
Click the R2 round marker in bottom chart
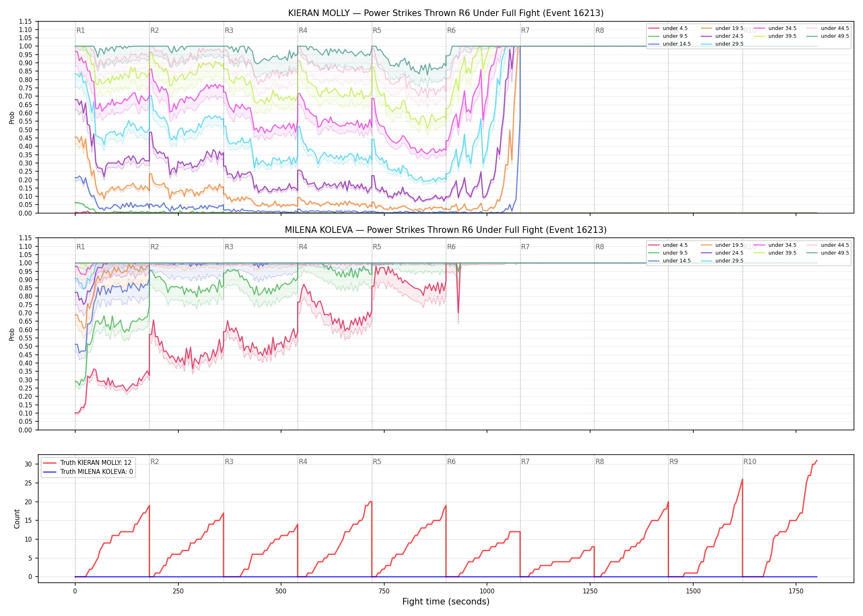[x=155, y=462]
